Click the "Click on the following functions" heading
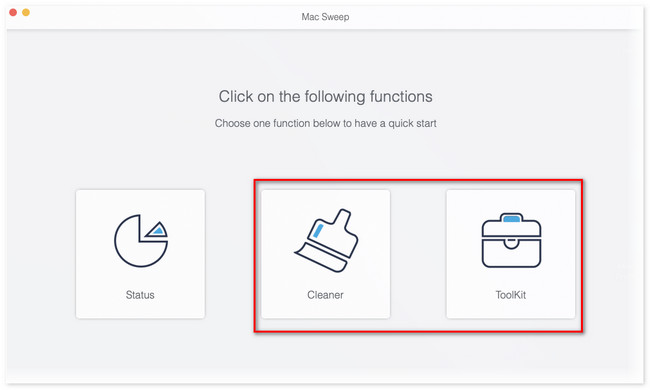650x390 pixels. click(325, 97)
